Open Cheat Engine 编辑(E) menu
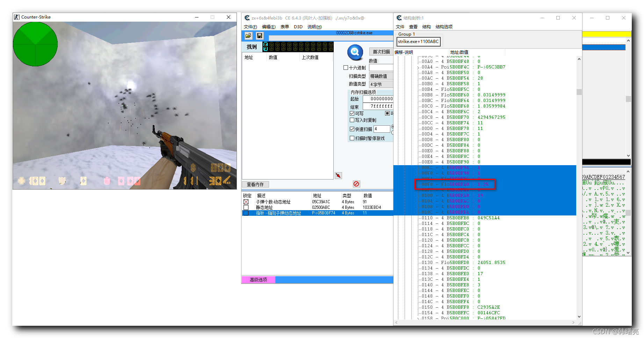 click(x=269, y=27)
